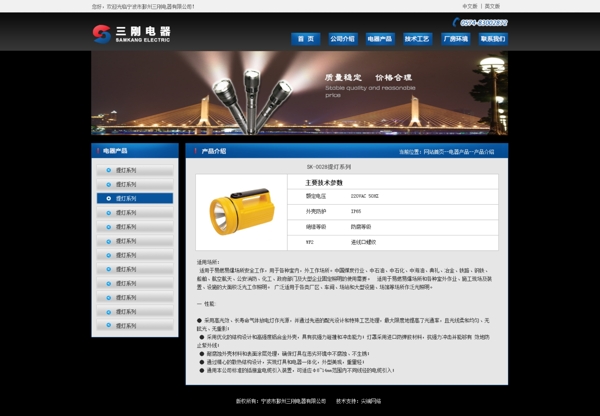The image size is (600, 416).
Task: Click the 额定电压 table label
Action: [x=316, y=196]
